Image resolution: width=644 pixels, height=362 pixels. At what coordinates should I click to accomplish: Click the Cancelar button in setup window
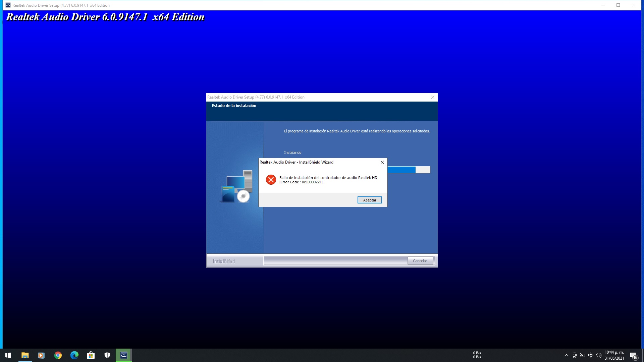click(420, 261)
